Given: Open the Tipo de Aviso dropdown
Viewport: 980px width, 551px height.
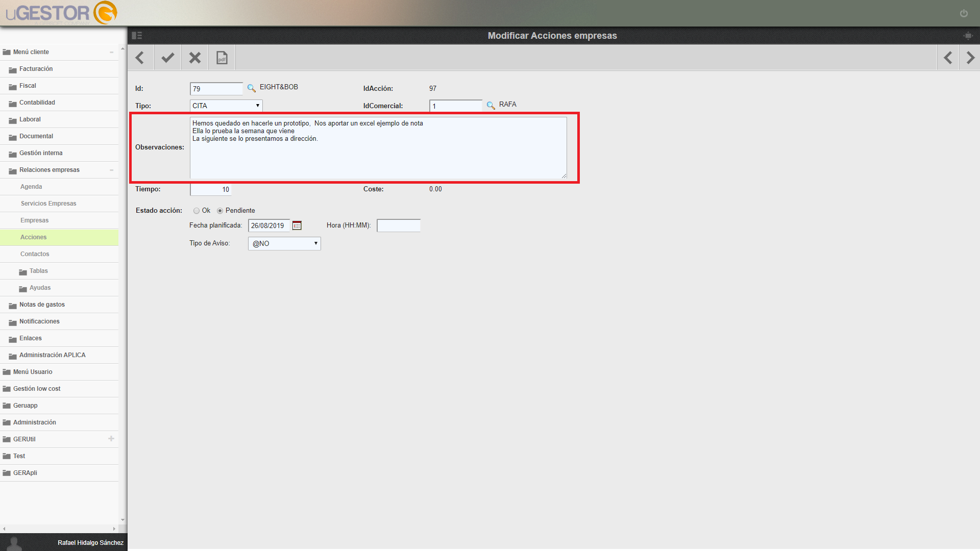Looking at the screenshot, I should point(284,243).
